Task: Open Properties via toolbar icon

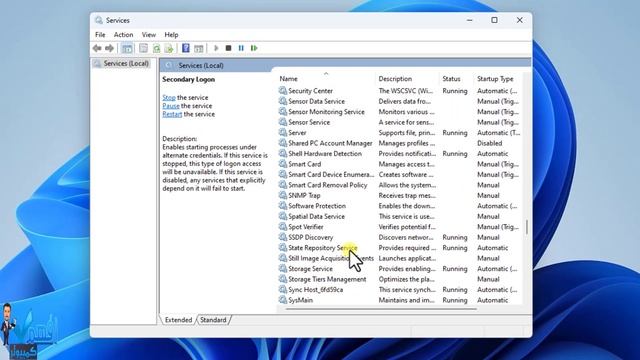Action: (x=143, y=48)
